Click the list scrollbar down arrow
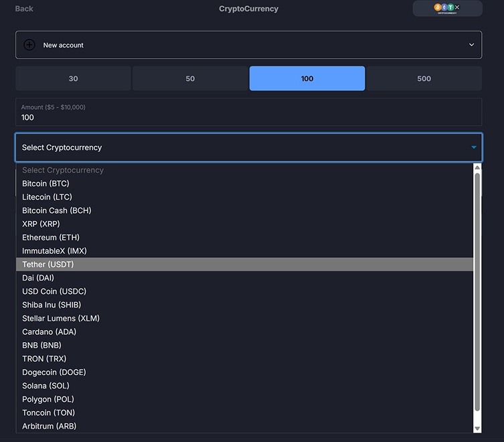The image size is (504, 442). coord(477,429)
